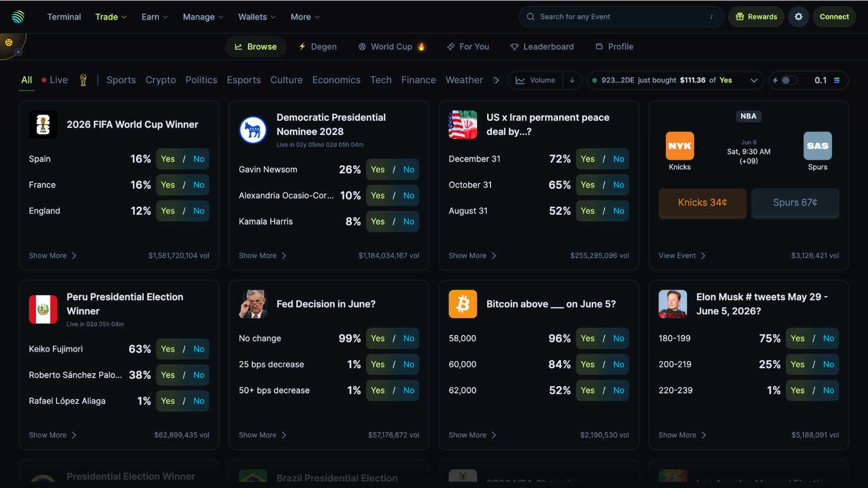Buy Spurs at 67¢
The image size is (868, 488).
pos(795,203)
